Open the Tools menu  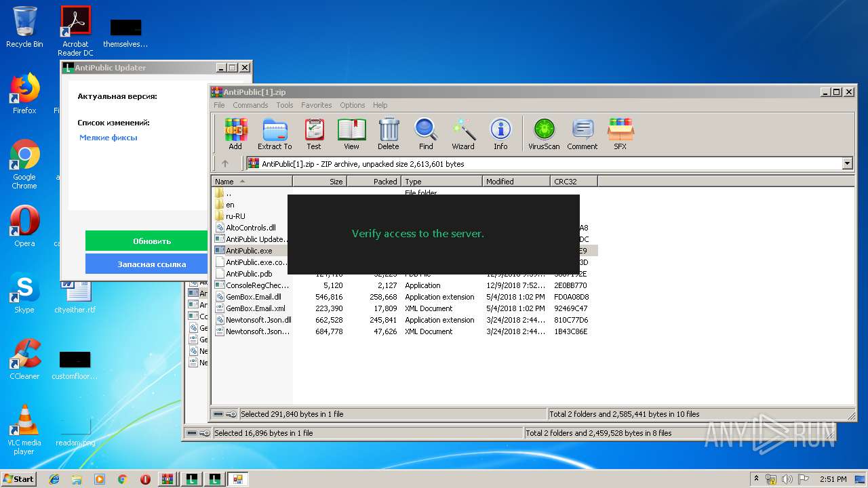coord(285,105)
